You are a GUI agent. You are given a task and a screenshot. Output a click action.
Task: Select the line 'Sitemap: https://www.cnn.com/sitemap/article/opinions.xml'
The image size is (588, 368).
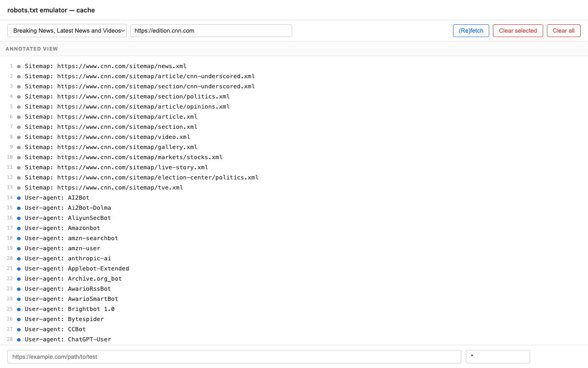click(127, 107)
